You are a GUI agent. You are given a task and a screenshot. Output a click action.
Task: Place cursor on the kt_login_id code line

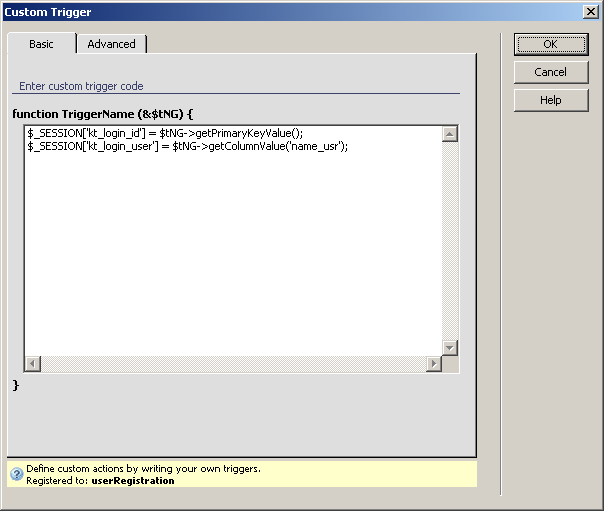[x=165, y=133]
